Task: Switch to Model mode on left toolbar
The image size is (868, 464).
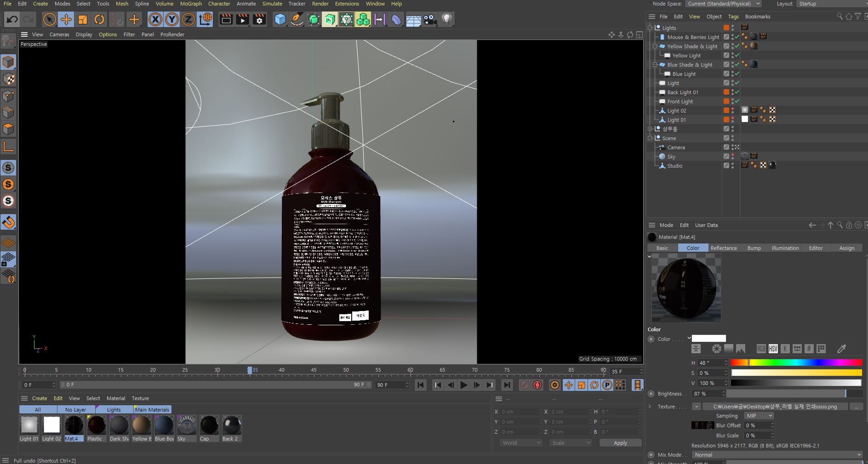Action: point(8,62)
